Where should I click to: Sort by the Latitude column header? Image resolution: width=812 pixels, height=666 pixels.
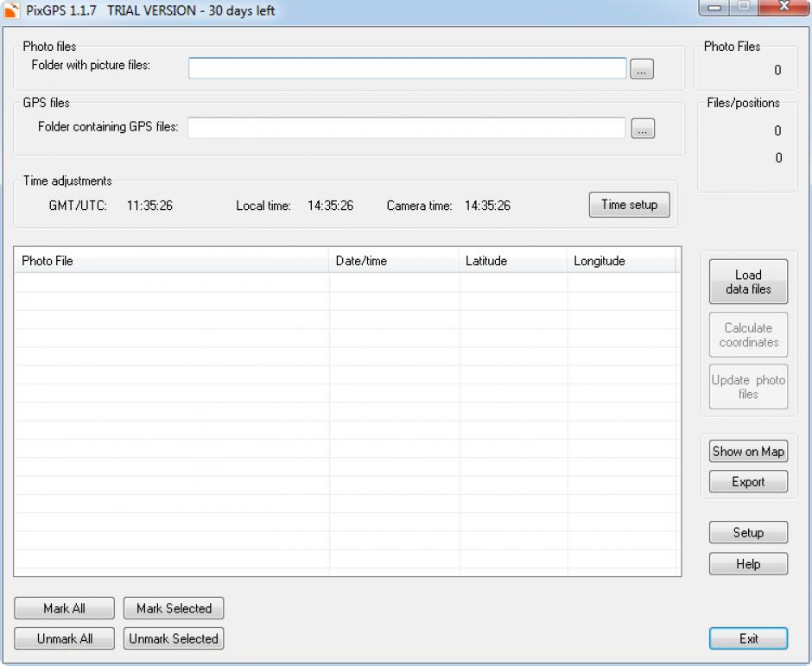click(x=512, y=261)
